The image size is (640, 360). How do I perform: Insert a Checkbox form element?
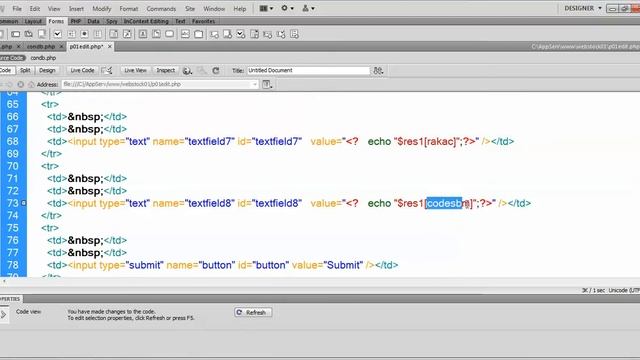tap(58, 34)
